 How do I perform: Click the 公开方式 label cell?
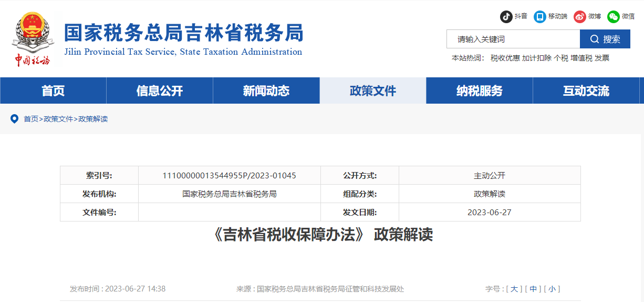point(360,176)
